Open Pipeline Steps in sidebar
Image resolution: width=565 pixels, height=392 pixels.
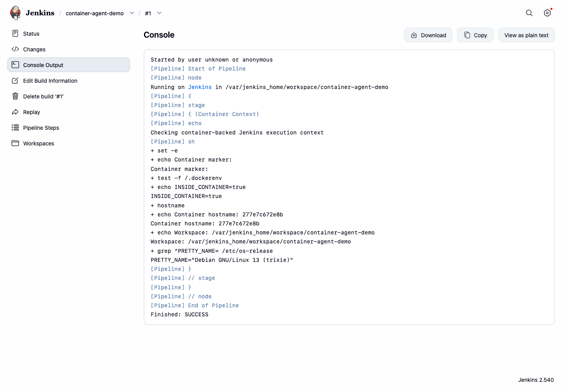coord(69,128)
